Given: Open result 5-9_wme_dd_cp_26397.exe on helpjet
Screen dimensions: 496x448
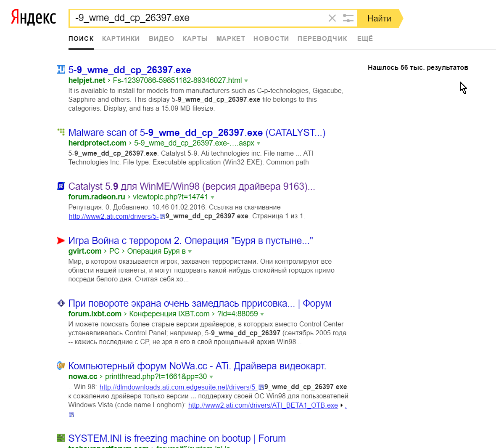Looking at the screenshot, I should [130, 70].
